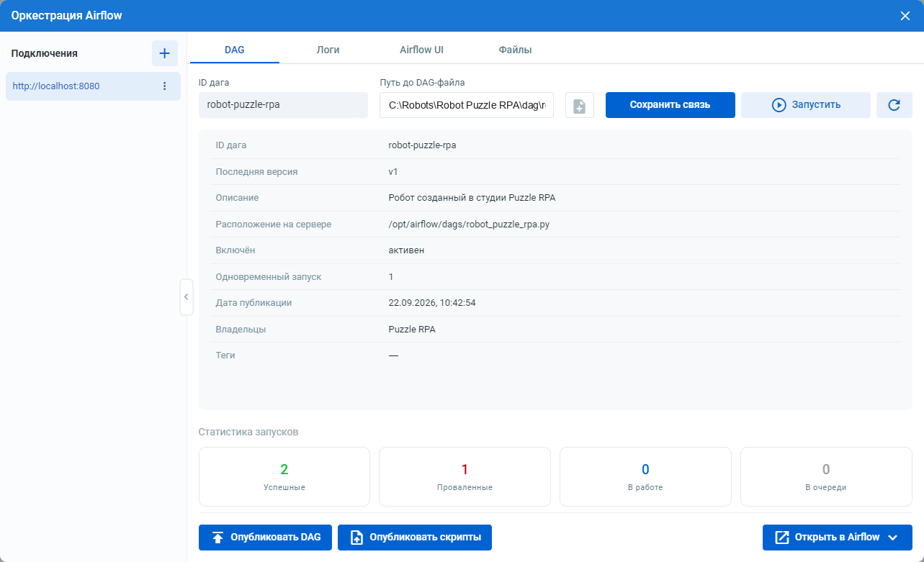This screenshot has height=562, width=924.
Task: Open the Успешные runs card
Action: point(284,476)
